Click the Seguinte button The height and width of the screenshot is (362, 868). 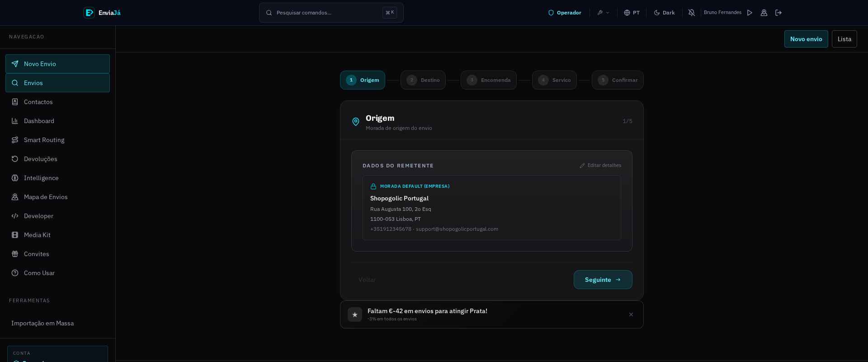[603, 280]
